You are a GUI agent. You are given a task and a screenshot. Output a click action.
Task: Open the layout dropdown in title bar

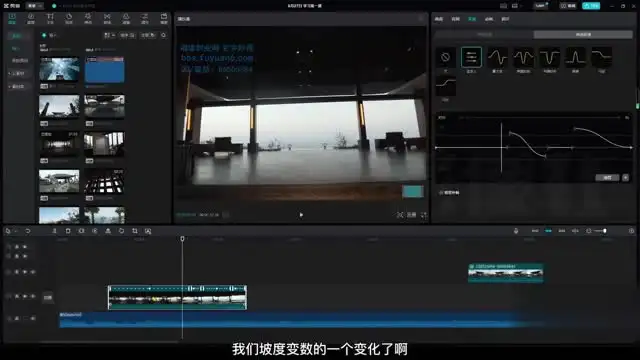516,6
